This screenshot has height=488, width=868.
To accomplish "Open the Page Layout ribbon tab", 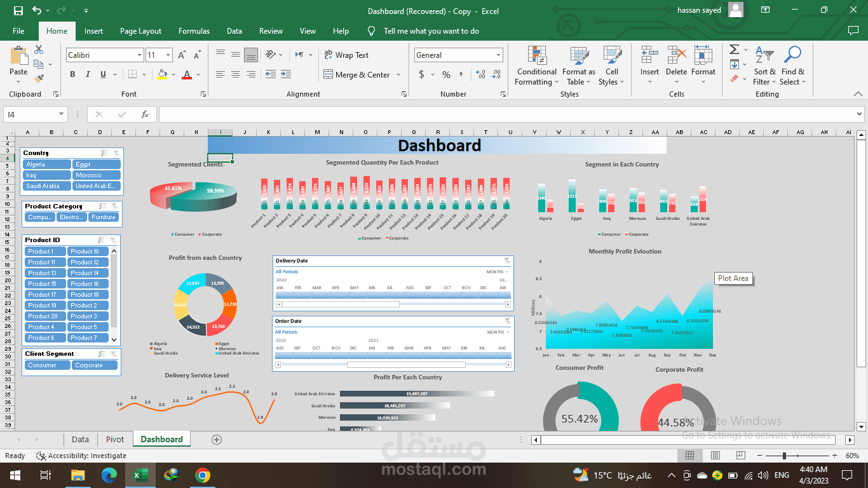I will [140, 31].
